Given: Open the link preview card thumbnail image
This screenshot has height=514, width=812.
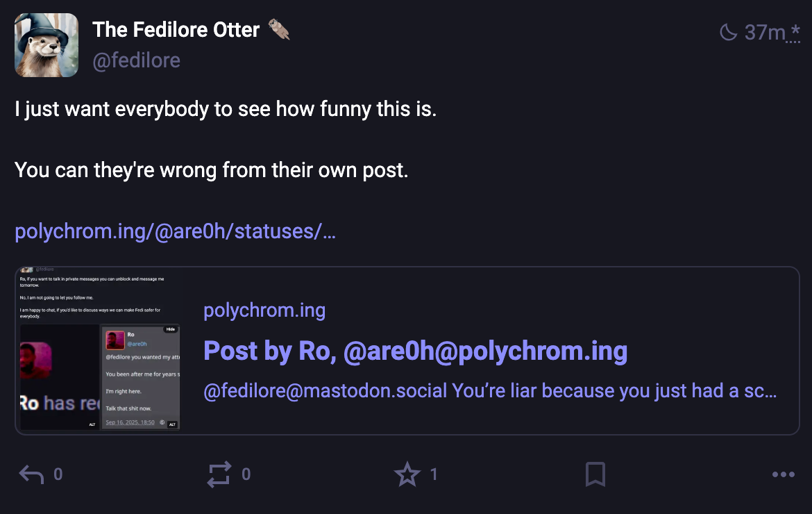Looking at the screenshot, I should (x=99, y=351).
